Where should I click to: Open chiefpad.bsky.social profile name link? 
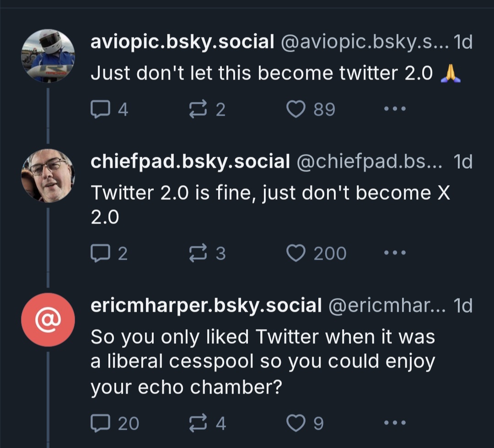tap(190, 161)
